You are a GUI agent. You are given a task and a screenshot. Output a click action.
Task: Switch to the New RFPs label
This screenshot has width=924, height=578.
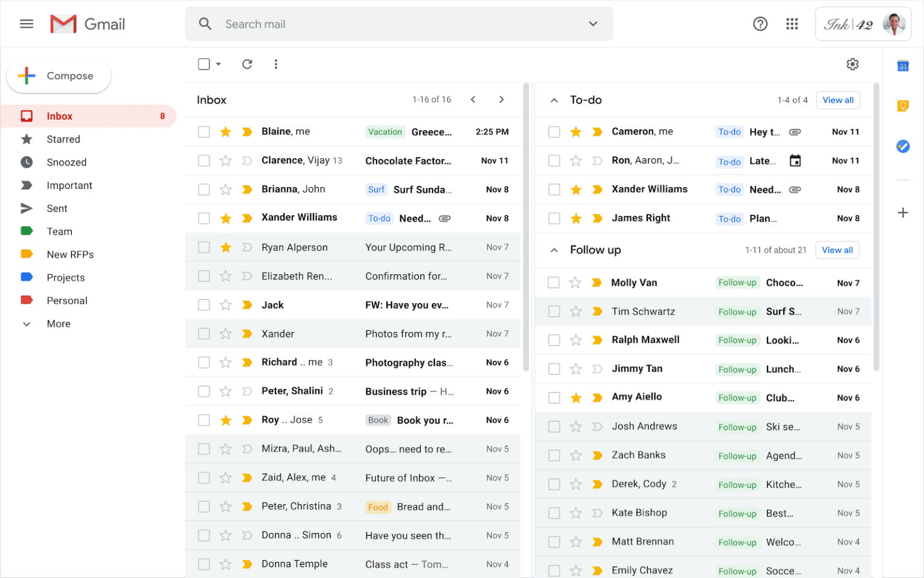[70, 254]
